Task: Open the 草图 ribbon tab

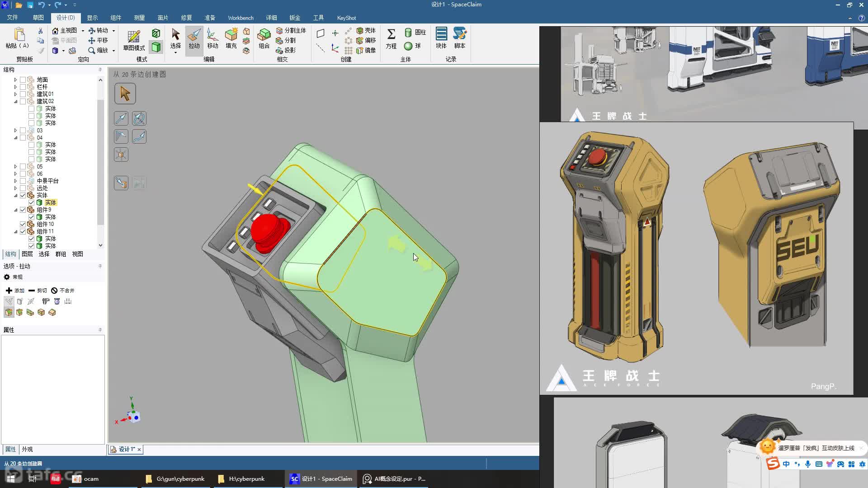Action: tap(38, 18)
